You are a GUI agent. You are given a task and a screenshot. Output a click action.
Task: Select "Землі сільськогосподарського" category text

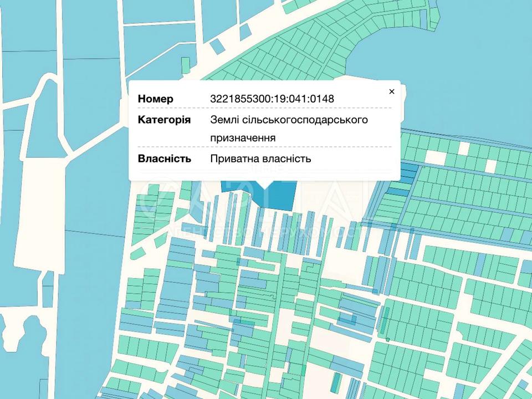[x=289, y=120]
